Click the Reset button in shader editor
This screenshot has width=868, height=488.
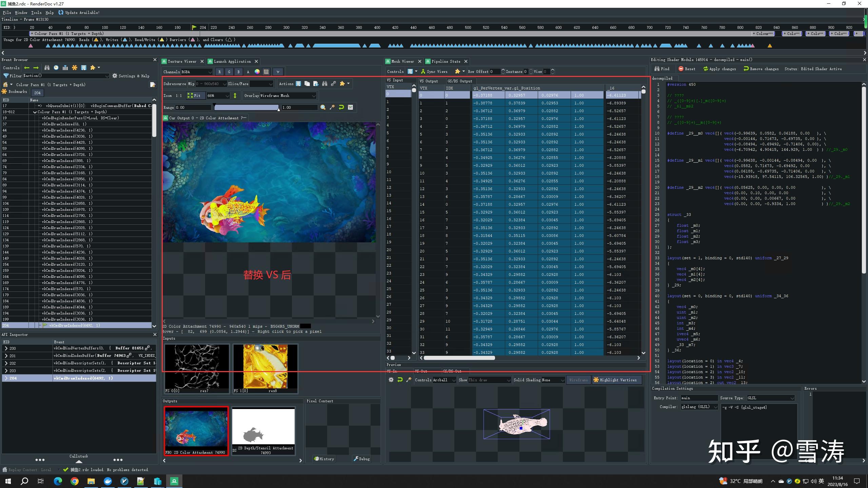tap(687, 69)
